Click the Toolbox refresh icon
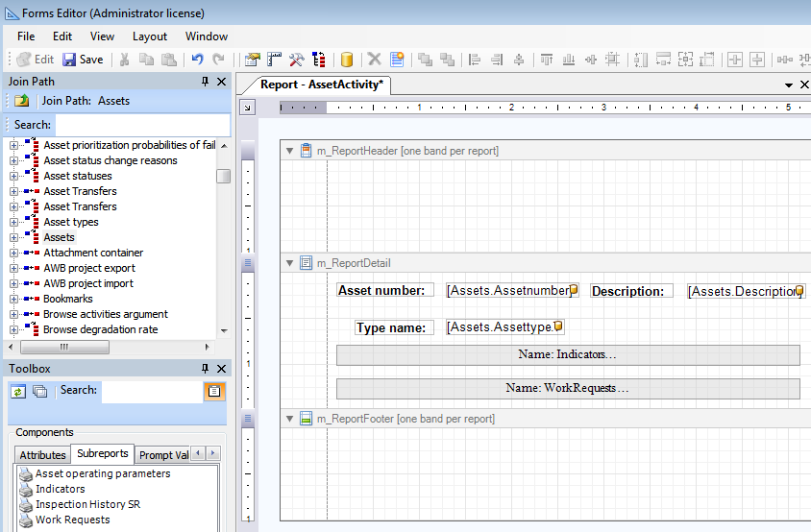811x532 pixels. tap(18, 391)
